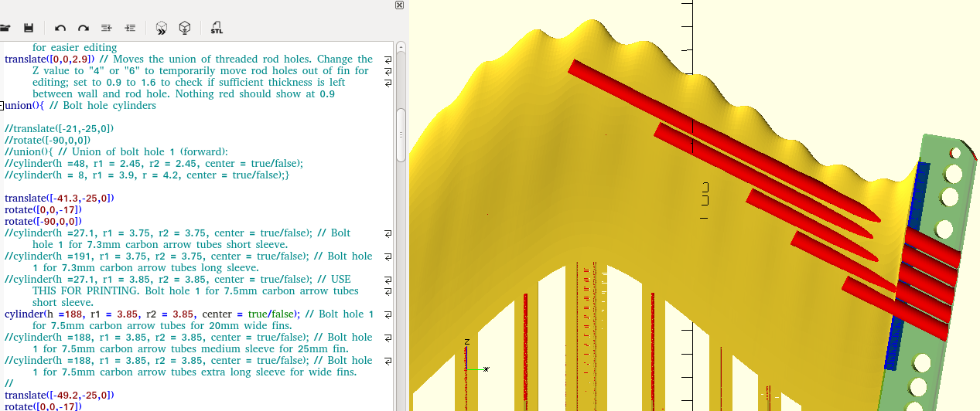Export the design as STL
The image size is (980, 411).
click(x=217, y=28)
